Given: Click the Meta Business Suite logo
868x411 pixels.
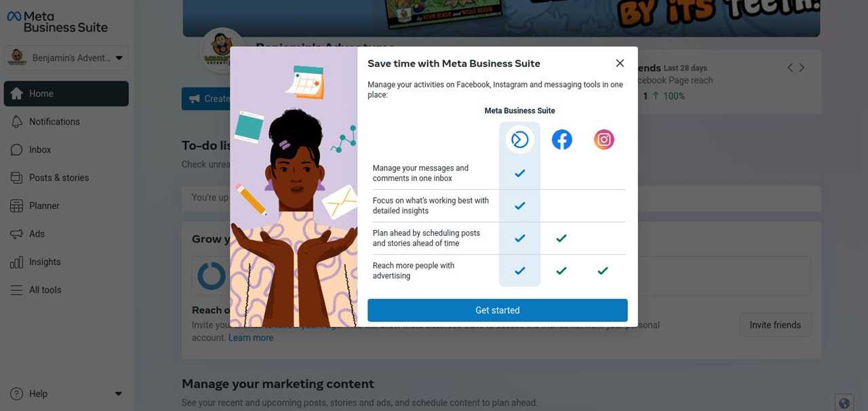Looking at the screenshot, I should (x=58, y=22).
